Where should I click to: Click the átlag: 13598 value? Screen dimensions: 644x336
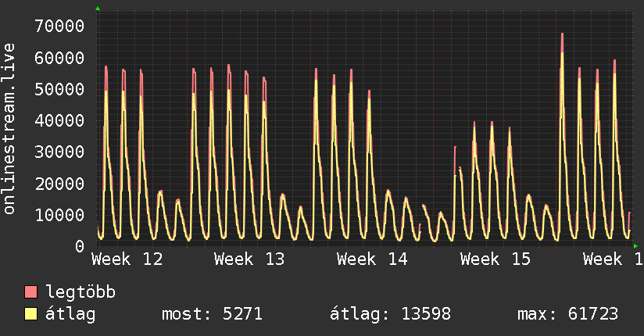(x=390, y=314)
